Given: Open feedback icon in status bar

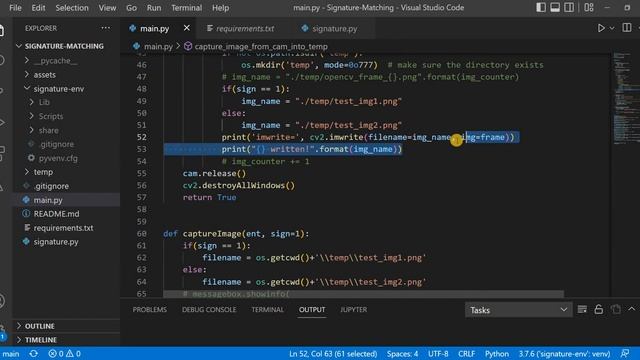Looking at the screenshot, I should [x=624, y=353].
